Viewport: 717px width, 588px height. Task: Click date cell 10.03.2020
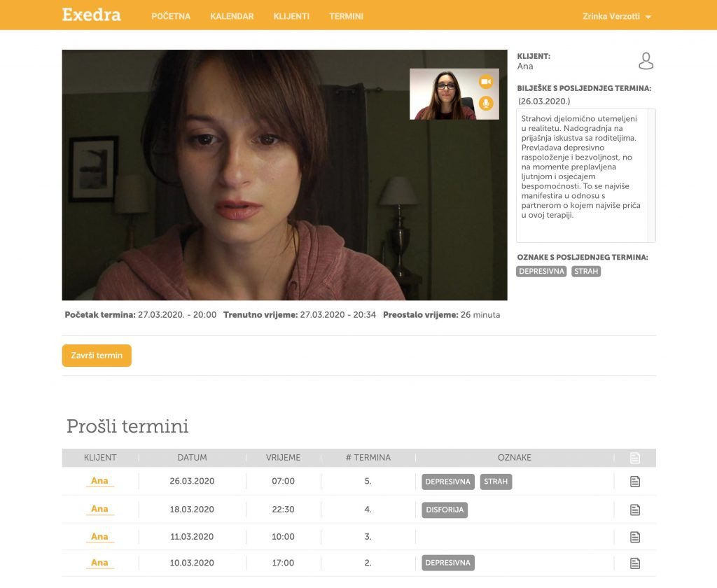pyautogui.click(x=192, y=563)
